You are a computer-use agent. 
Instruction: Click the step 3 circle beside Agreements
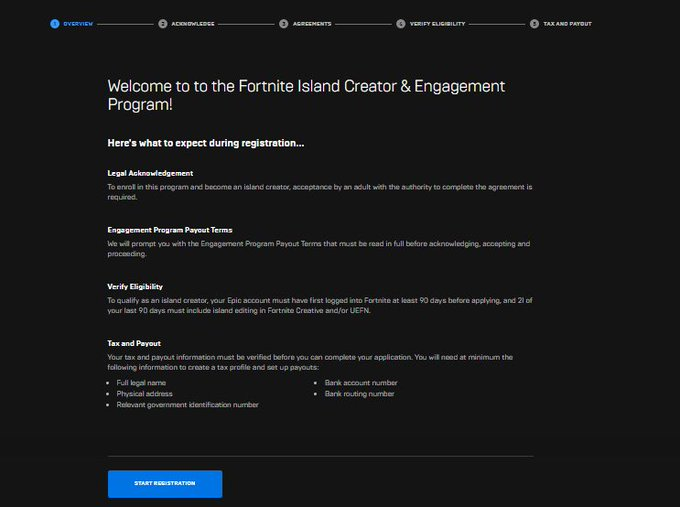[x=284, y=24]
